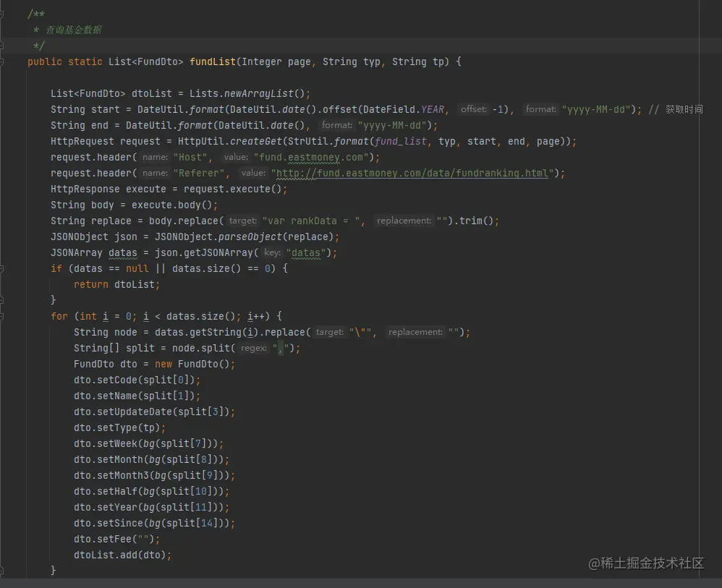Click the 'key:' inlay hint

[272, 252]
